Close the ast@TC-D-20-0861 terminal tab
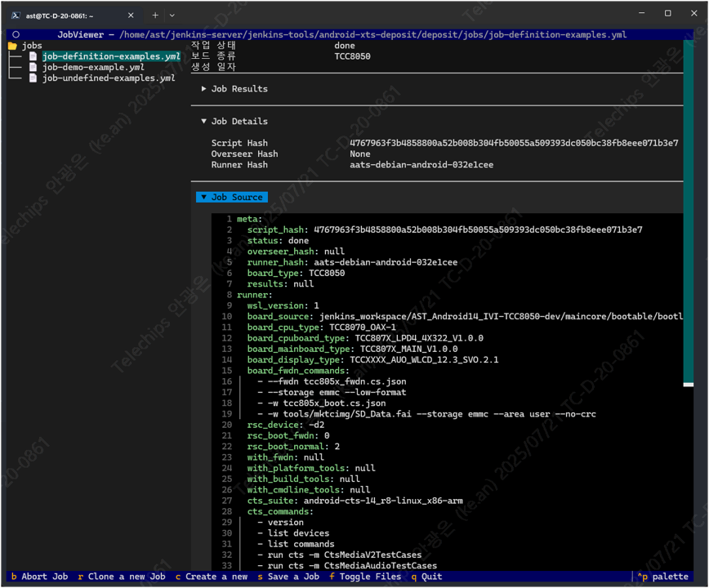Image resolution: width=709 pixels, height=588 pixels. tap(132, 15)
